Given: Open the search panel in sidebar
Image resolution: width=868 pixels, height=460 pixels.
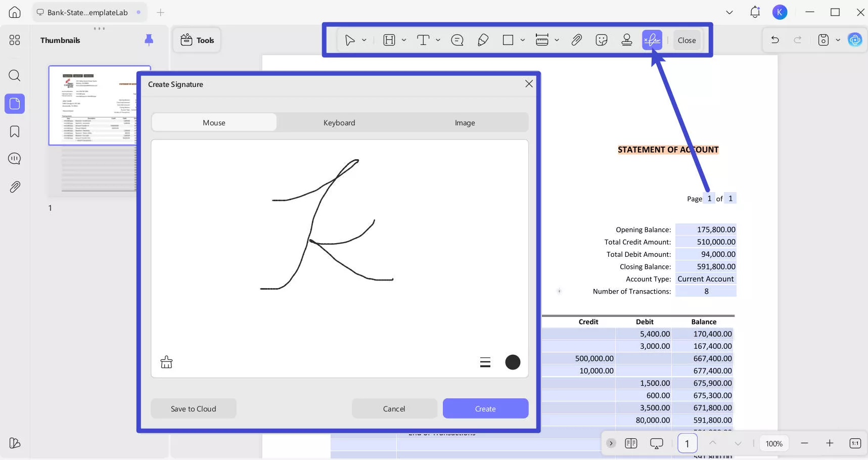Looking at the screenshot, I should click(15, 76).
